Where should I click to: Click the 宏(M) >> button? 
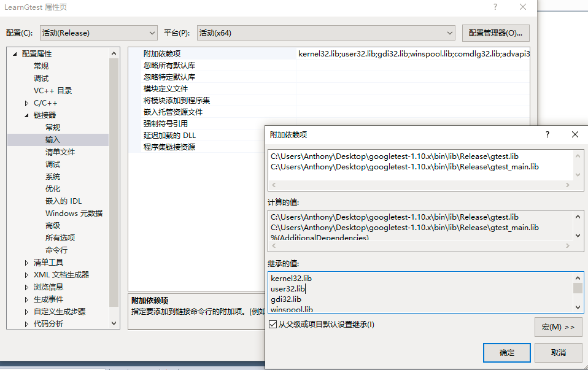(558, 327)
